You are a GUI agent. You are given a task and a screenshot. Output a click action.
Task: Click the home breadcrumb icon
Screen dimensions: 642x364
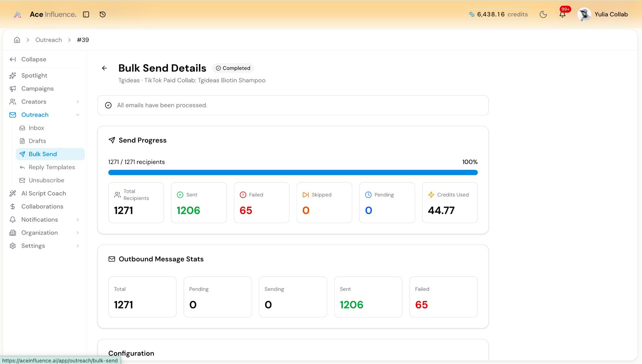[17, 40]
